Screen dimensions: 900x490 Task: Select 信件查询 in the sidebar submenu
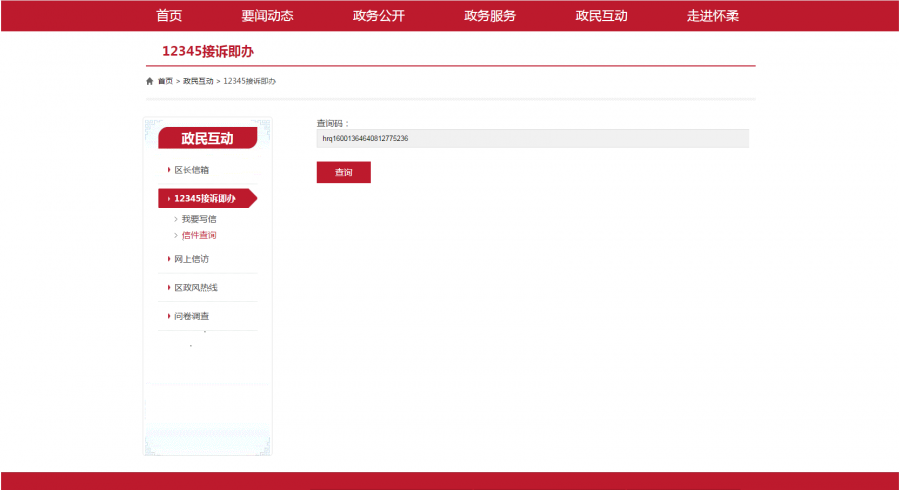coord(198,235)
